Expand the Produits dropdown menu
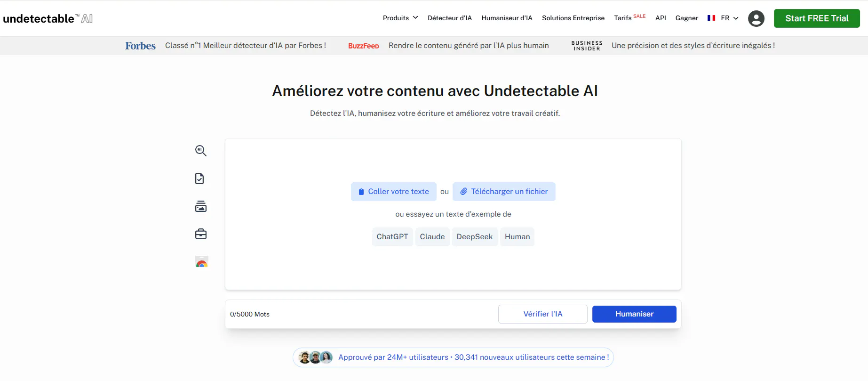 [400, 18]
